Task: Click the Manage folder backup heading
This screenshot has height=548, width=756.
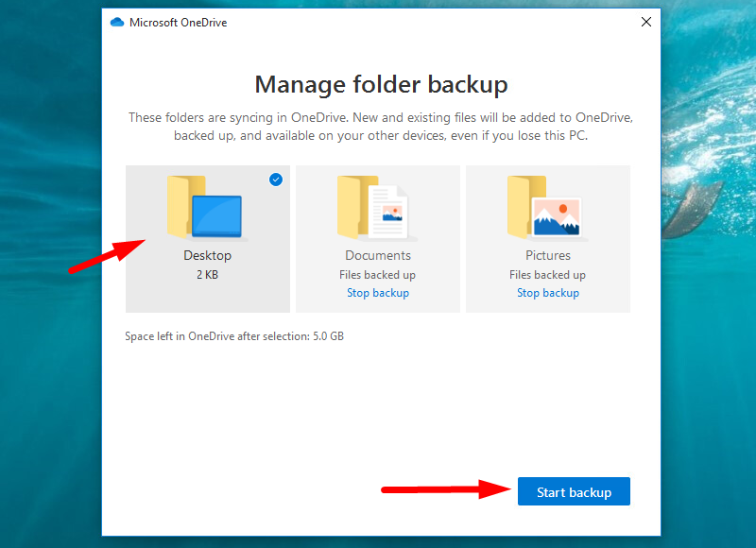Action: coord(381,84)
